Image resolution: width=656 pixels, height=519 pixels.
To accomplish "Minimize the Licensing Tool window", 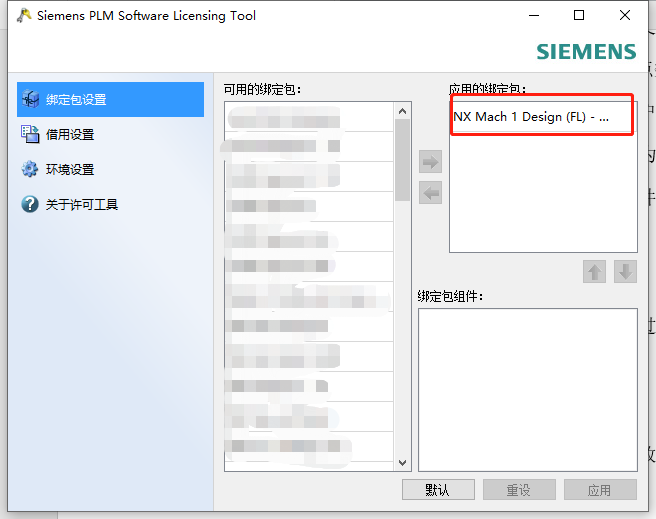I will (x=534, y=15).
